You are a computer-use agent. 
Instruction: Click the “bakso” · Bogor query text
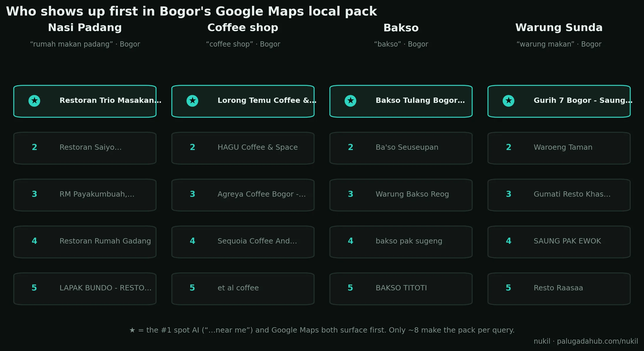401,44
